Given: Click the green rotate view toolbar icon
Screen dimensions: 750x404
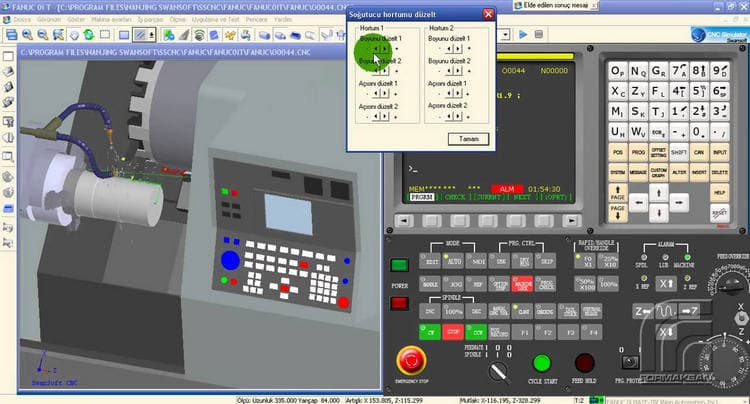Looking at the screenshot, I should click(89, 35).
